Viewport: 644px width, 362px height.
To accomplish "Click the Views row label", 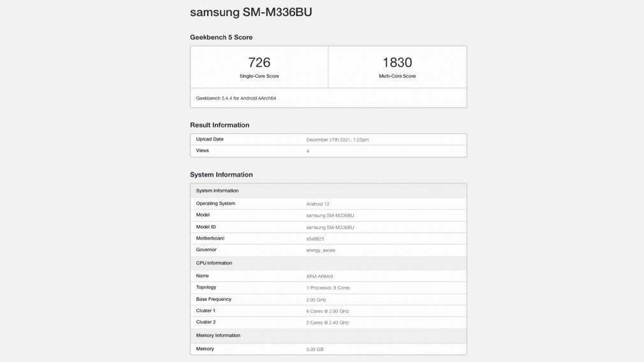I will (x=202, y=150).
